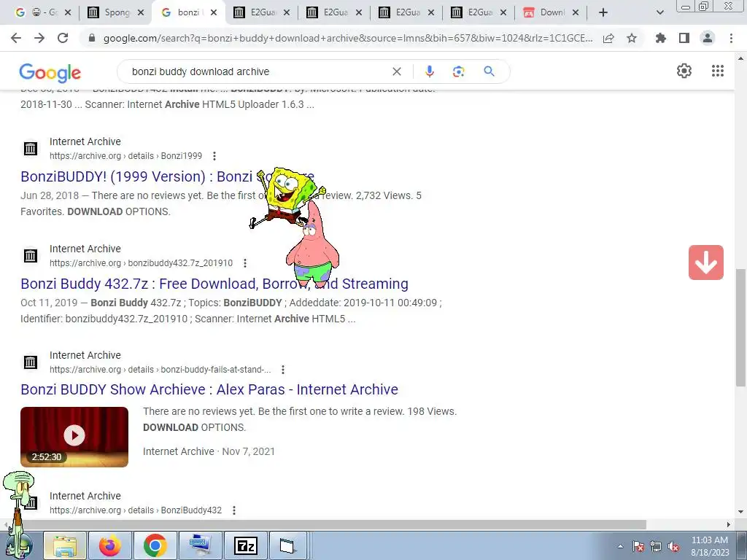Bookmark this page with the star icon
The width and height of the screenshot is (747, 560).
tap(632, 38)
